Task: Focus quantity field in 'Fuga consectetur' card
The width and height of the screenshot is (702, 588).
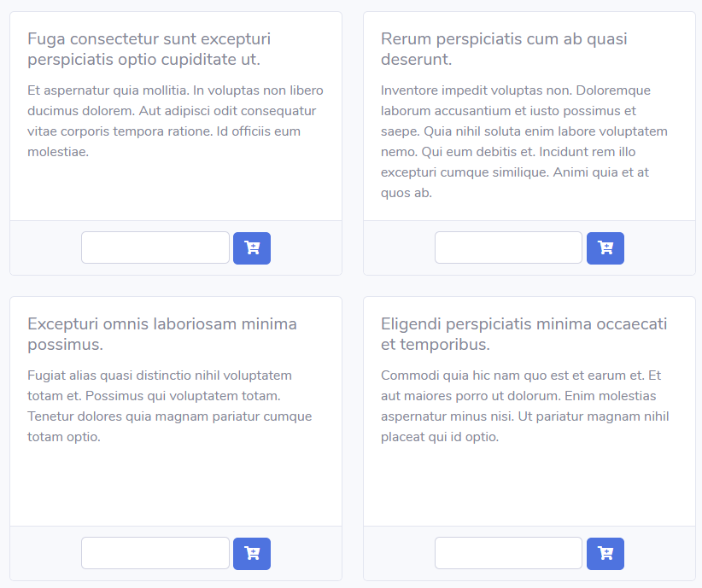Action: coord(155,247)
